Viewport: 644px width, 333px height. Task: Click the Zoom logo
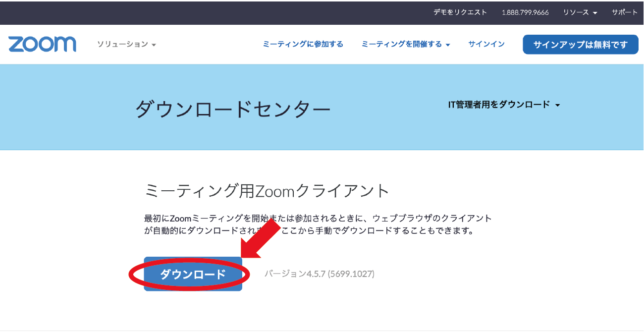tap(42, 44)
